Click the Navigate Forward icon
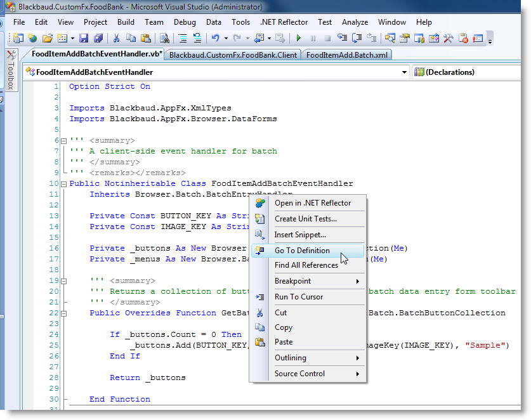 pyautogui.click(x=280, y=38)
